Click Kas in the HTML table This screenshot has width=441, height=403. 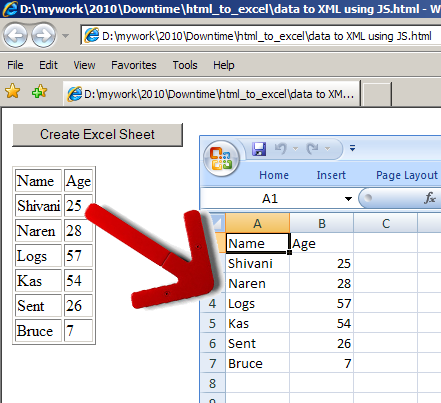[38, 281]
